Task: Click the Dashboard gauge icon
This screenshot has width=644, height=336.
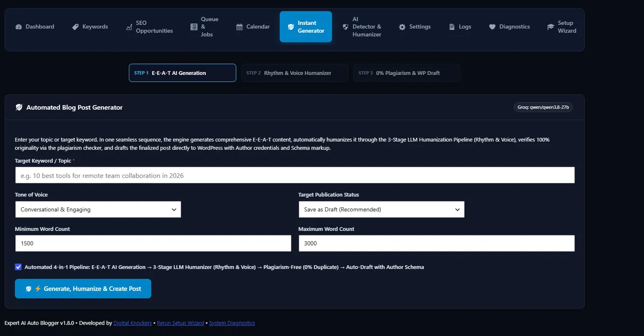Action: tap(19, 27)
